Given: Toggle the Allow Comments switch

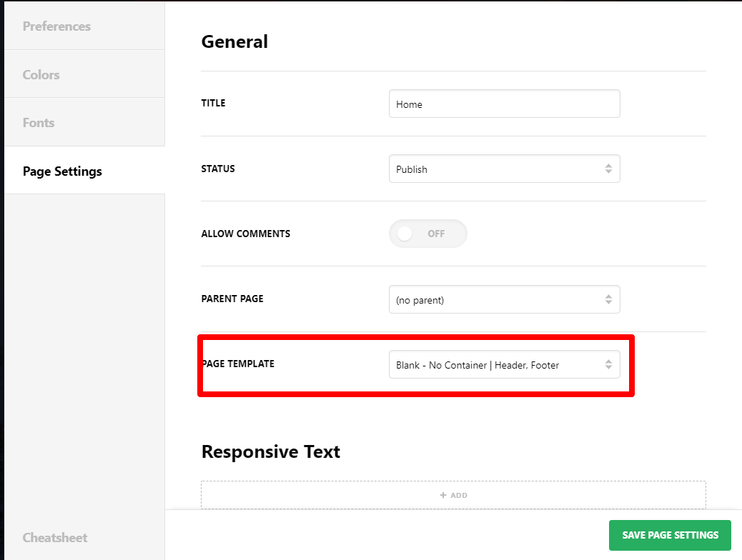Looking at the screenshot, I should 428,234.
